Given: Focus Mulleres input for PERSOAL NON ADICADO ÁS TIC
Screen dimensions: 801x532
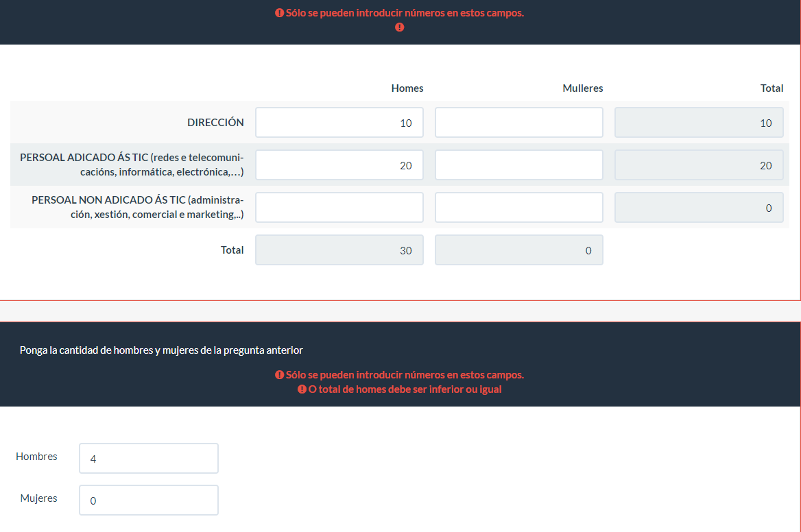Looking at the screenshot, I should click(x=518, y=208).
